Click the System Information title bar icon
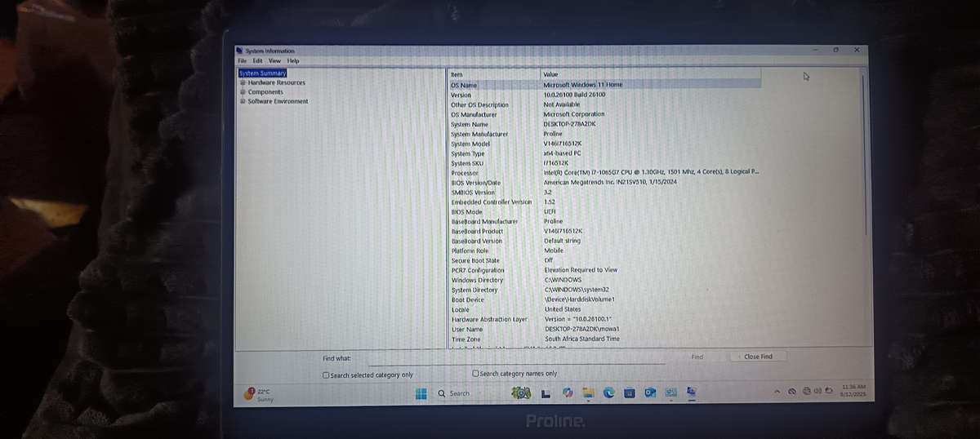 pyautogui.click(x=239, y=51)
